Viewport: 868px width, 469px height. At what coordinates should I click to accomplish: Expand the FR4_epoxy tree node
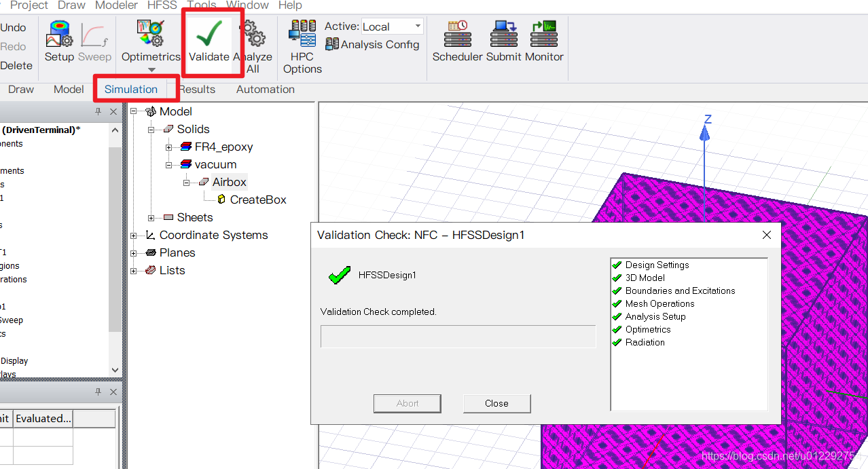(169, 147)
